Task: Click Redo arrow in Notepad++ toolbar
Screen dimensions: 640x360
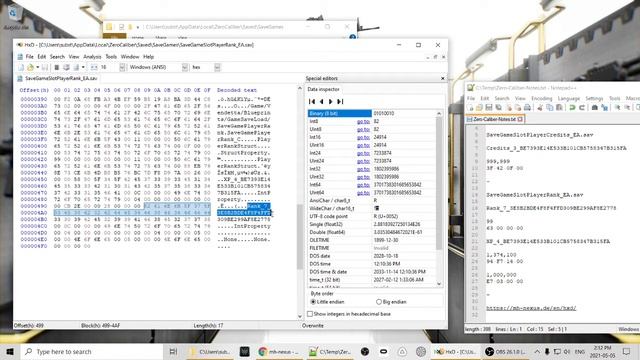Action: tap(582, 108)
